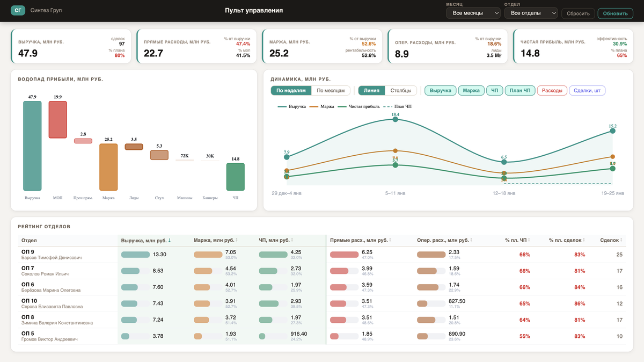Screen dimensions: 644x362
Task: Click the 55% план ЧП value
Action: pyautogui.click(x=525, y=337)
